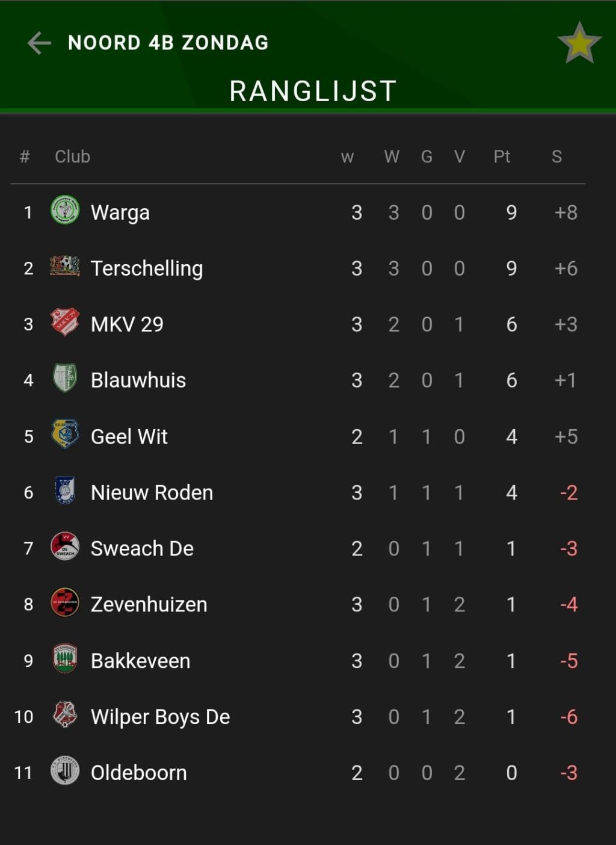Screen dimensions: 616x845
Task: Open the Bakkeveen team name
Action: point(141,661)
